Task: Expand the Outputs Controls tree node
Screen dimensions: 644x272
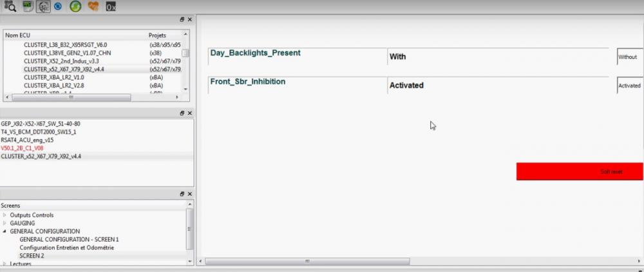Action: [x=5, y=215]
